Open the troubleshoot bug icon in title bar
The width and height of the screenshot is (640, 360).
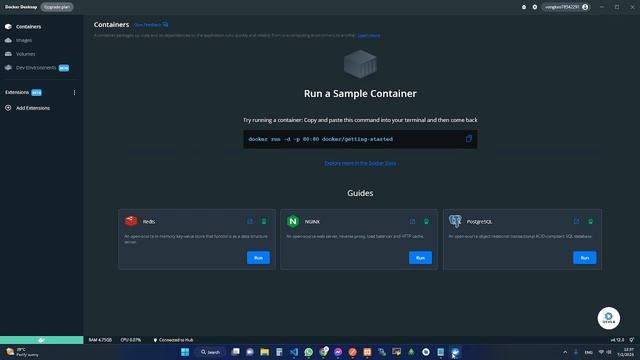point(524,7)
